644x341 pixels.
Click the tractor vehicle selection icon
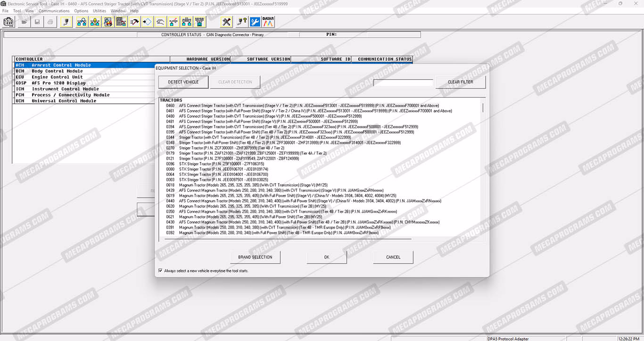tap(108, 22)
